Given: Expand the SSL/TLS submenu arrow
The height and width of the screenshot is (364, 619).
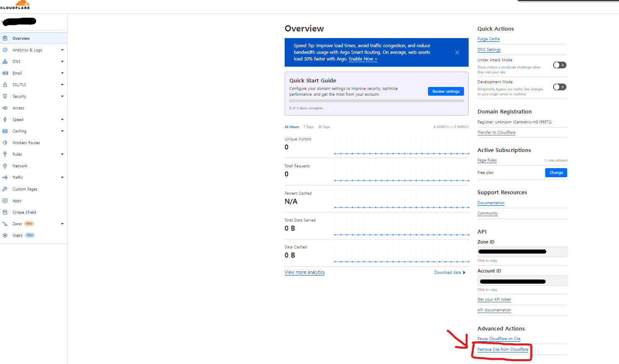Looking at the screenshot, I should tap(62, 84).
